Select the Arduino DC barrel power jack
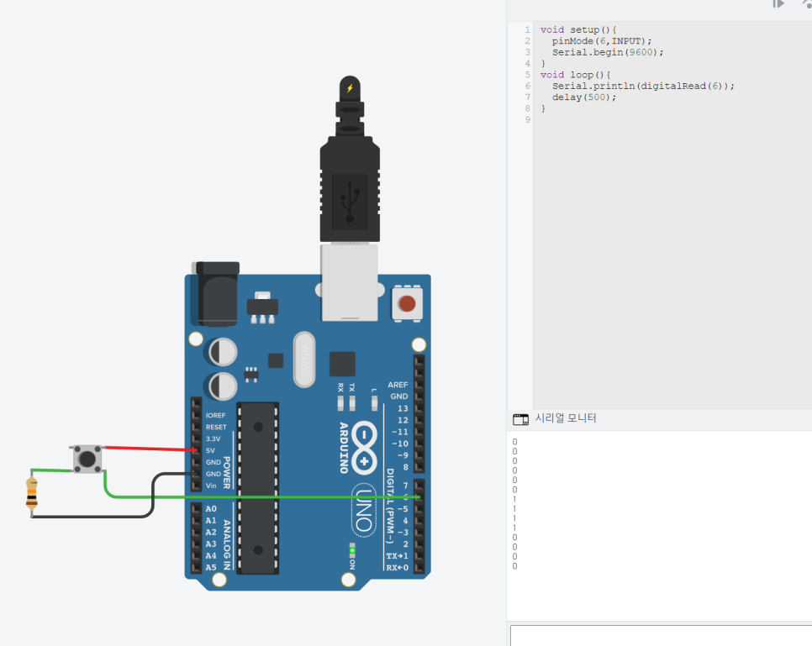The height and width of the screenshot is (646, 812). 214,292
